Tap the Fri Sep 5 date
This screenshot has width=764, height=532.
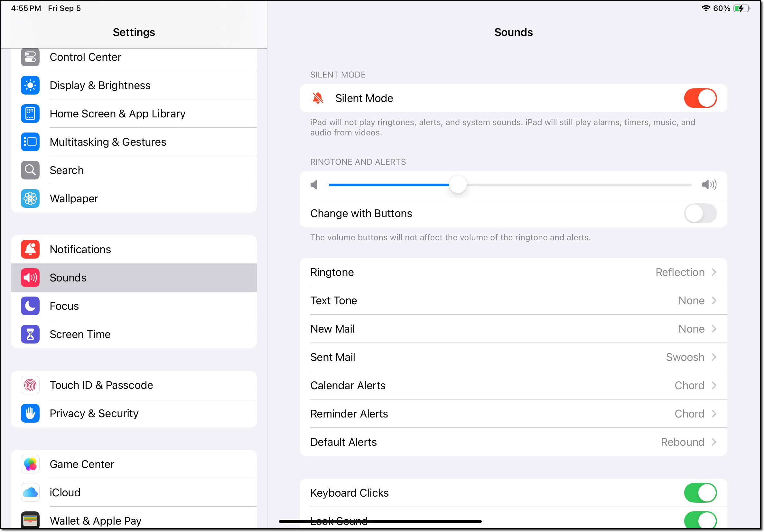pyautogui.click(x=65, y=8)
